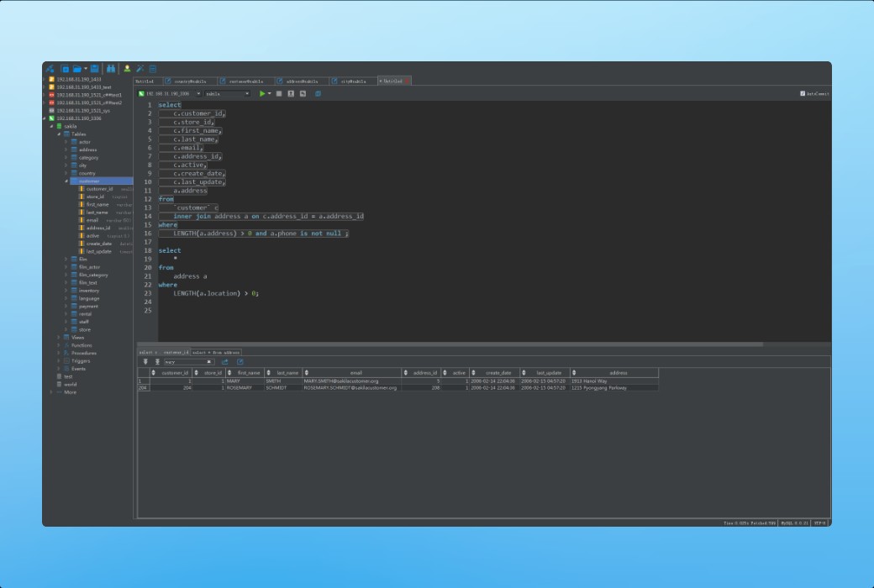Image resolution: width=874 pixels, height=588 pixels.
Task: Select the film_actor table in tree
Action: (x=89, y=267)
